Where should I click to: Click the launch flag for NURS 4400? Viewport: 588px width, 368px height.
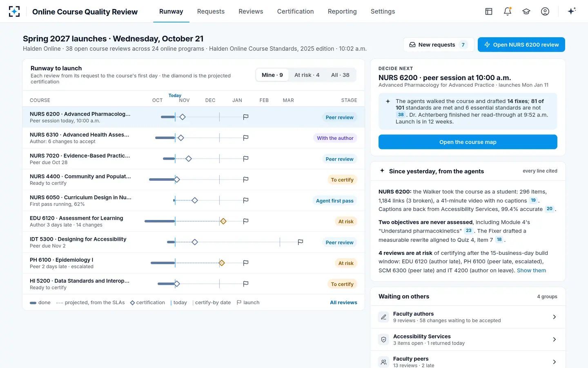click(246, 180)
